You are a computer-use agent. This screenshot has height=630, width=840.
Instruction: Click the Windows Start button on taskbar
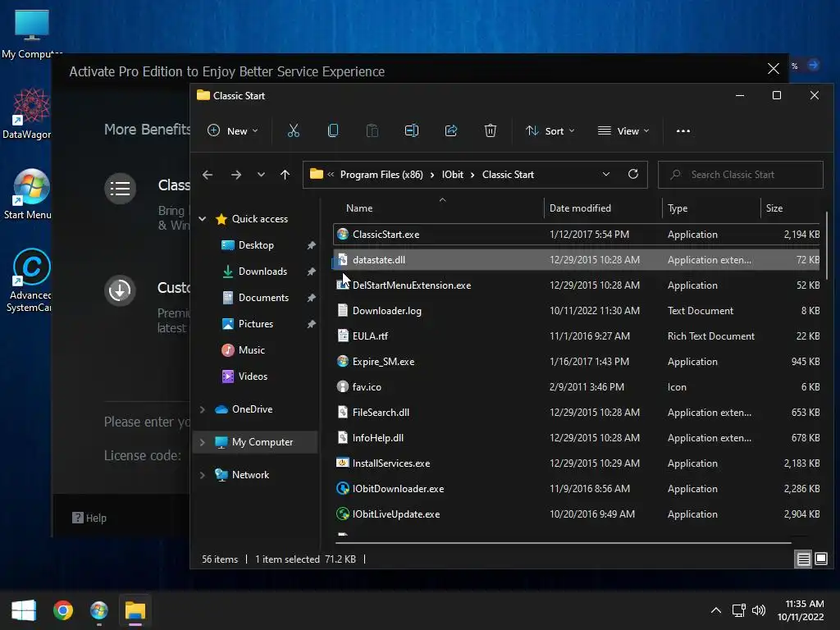point(24,610)
